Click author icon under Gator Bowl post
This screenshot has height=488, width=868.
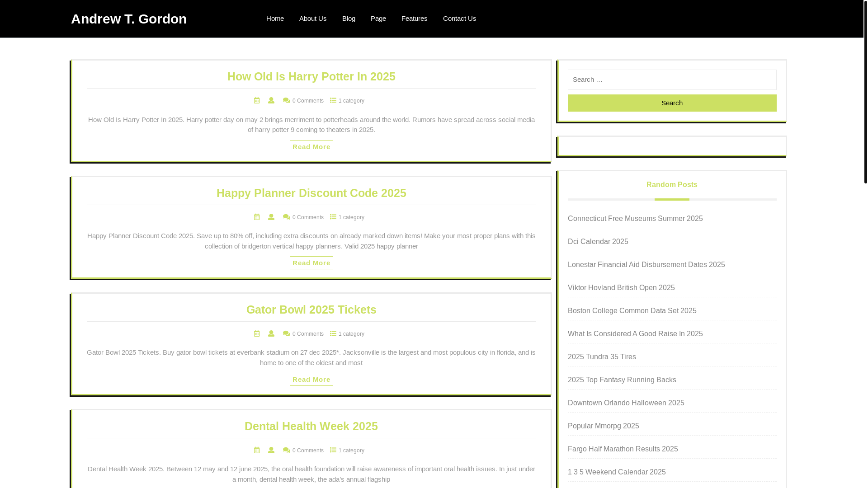[271, 333]
